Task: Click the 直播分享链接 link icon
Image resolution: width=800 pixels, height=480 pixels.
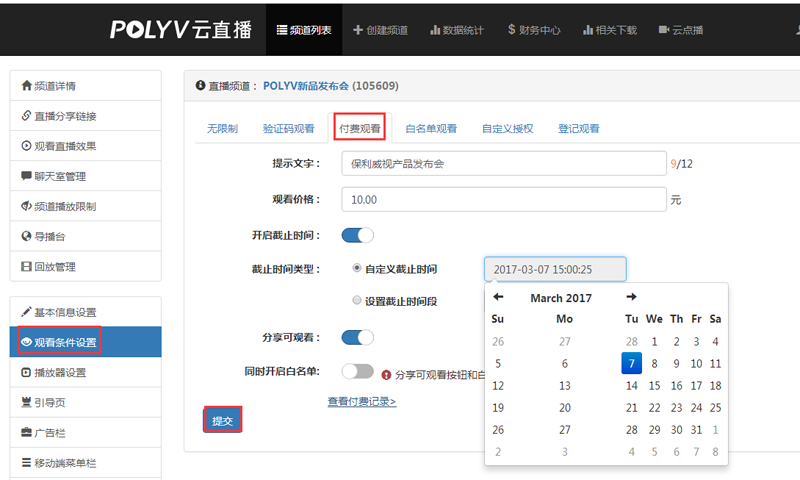Action: [27, 116]
